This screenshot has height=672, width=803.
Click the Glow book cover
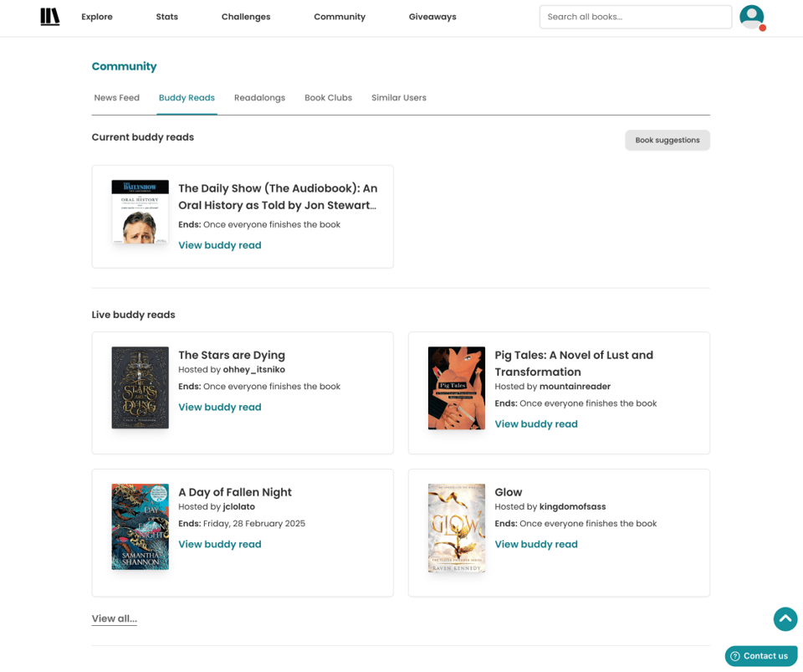point(456,527)
